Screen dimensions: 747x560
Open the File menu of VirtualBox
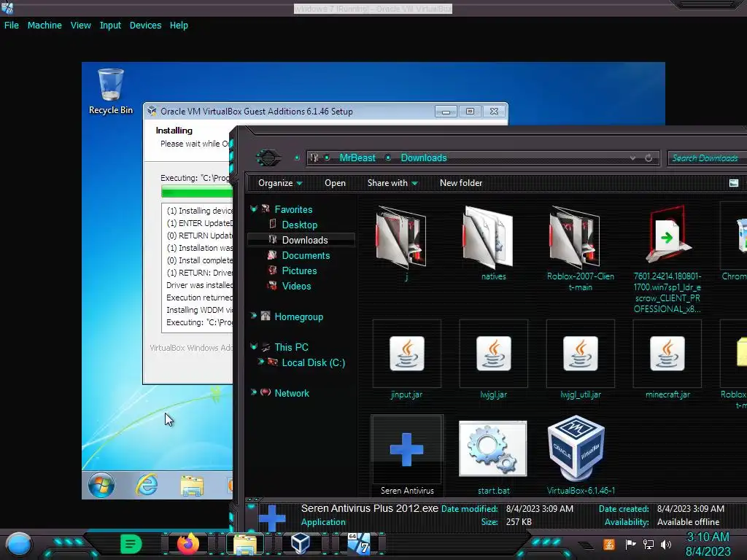coord(12,26)
